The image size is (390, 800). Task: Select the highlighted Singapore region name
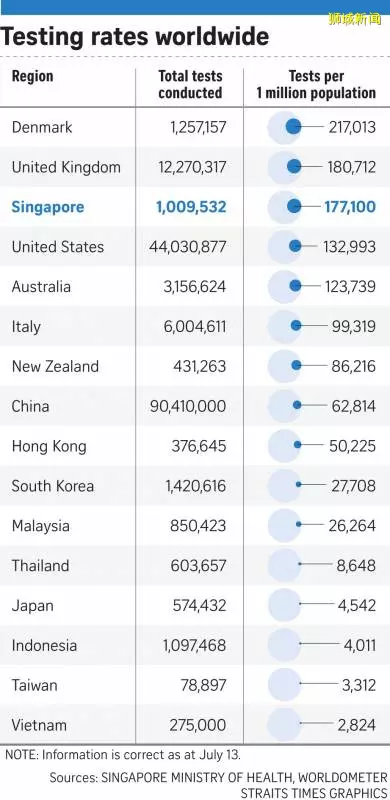coord(48,207)
